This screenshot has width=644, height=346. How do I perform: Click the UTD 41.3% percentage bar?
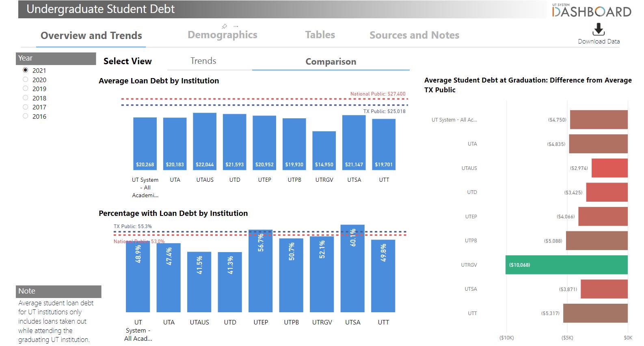pos(230,282)
